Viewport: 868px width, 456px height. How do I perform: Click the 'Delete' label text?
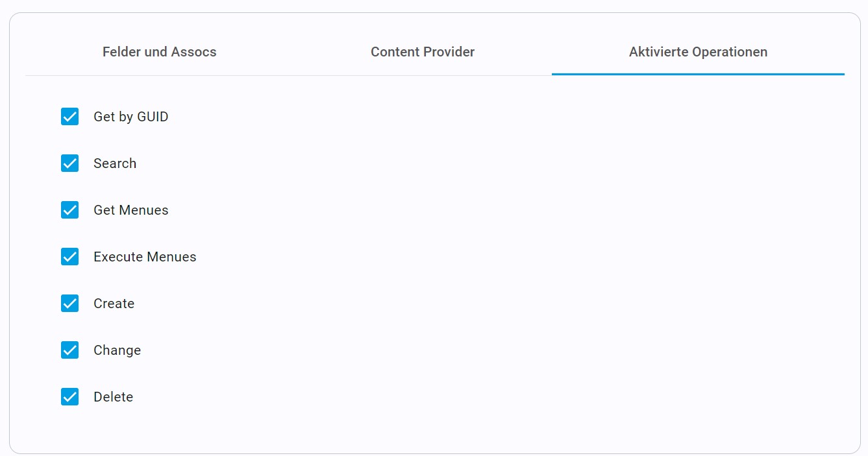(x=114, y=397)
